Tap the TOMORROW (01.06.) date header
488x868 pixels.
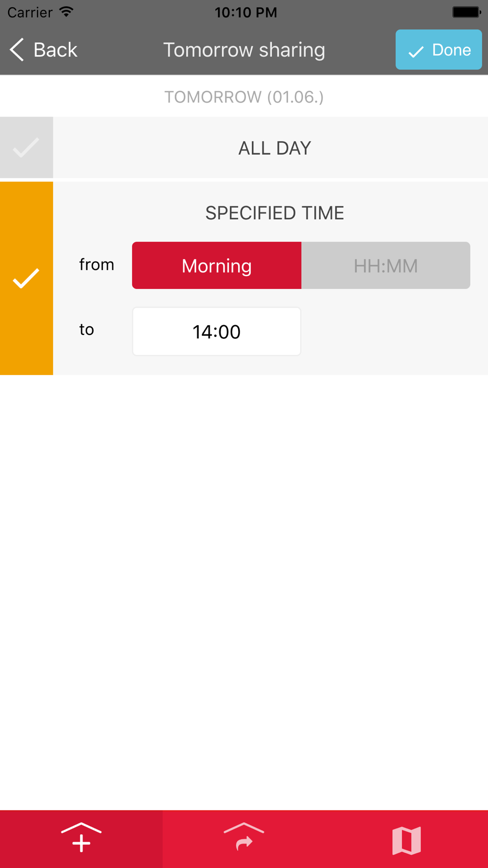coord(244,97)
